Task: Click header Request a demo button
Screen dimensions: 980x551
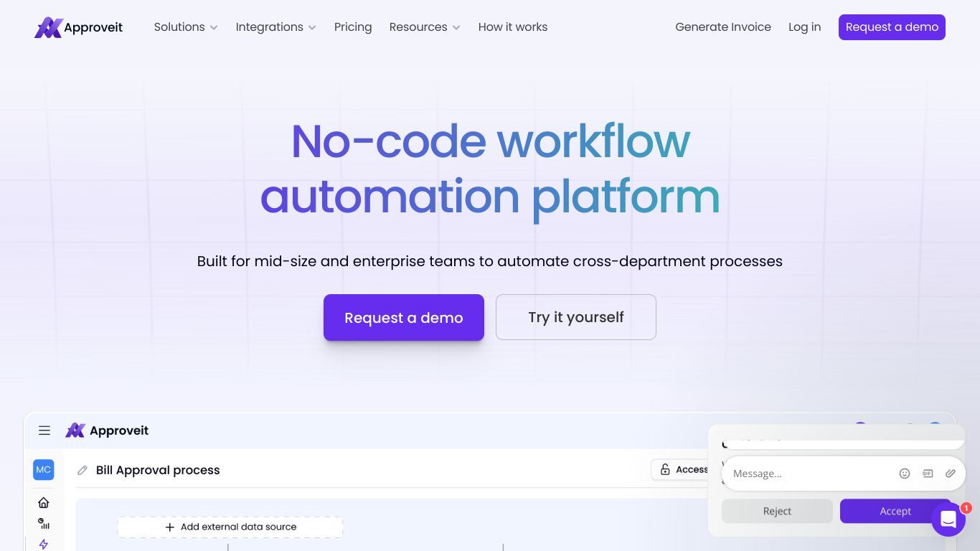Action: point(892,27)
